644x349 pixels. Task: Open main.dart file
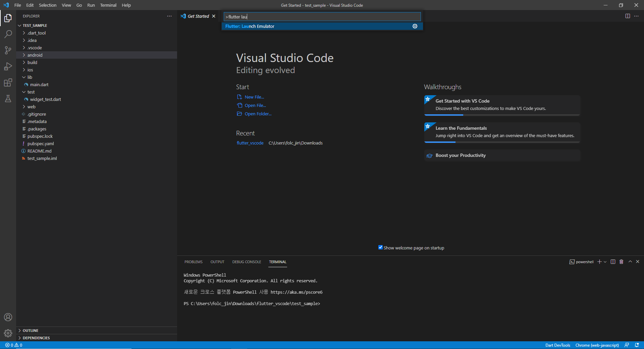[39, 84]
